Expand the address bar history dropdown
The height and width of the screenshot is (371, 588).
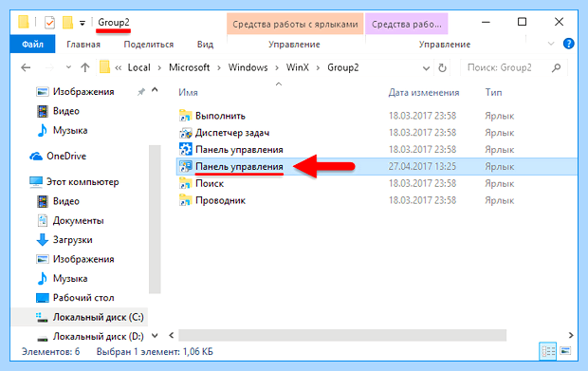tap(426, 68)
